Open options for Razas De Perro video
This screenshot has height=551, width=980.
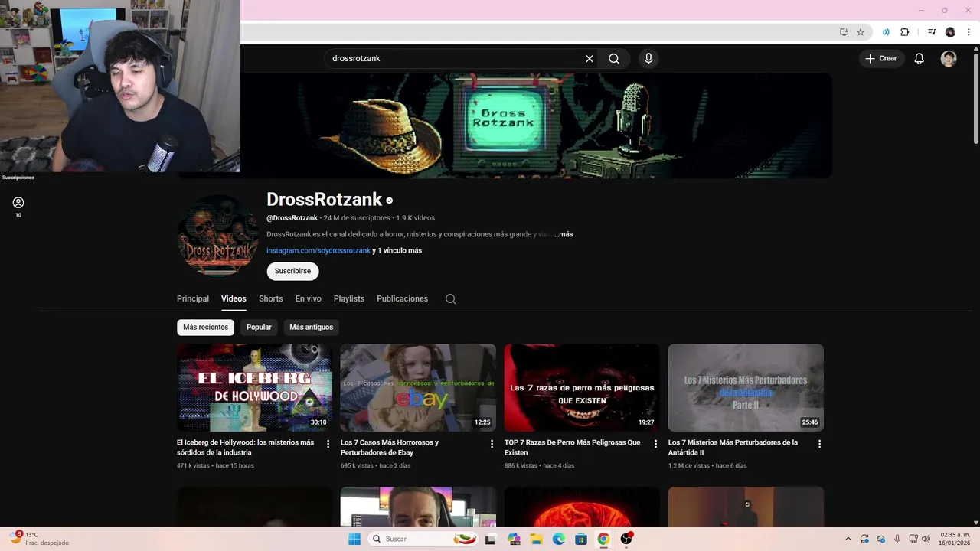click(x=655, y=444)
